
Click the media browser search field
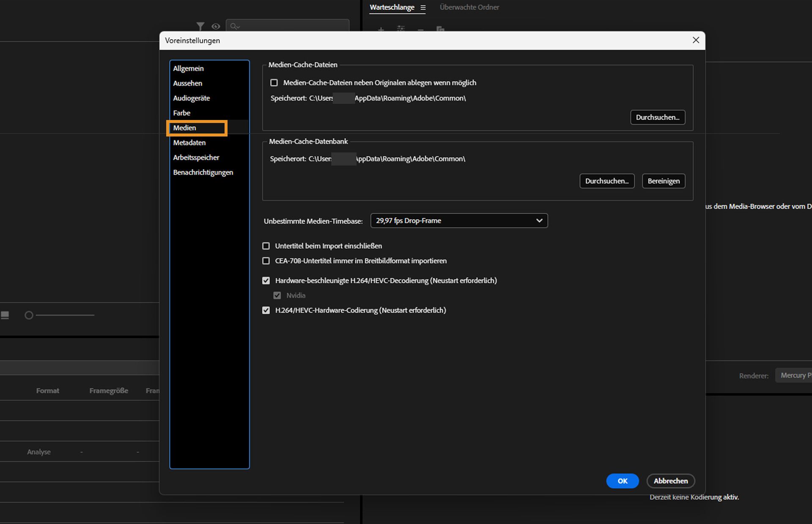[x=292, y=26]
